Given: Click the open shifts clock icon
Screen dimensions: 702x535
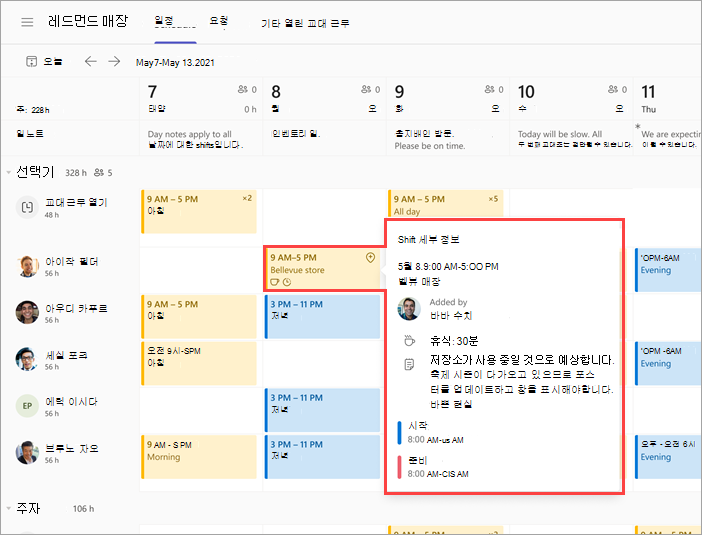Looking at the screenshot, I should [x=27, y=207].
